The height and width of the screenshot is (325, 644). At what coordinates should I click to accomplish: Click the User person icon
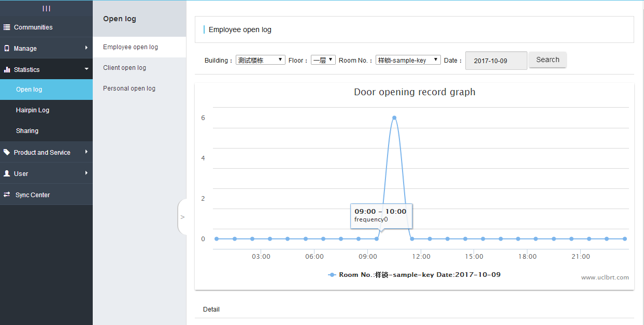coord(7,173)
